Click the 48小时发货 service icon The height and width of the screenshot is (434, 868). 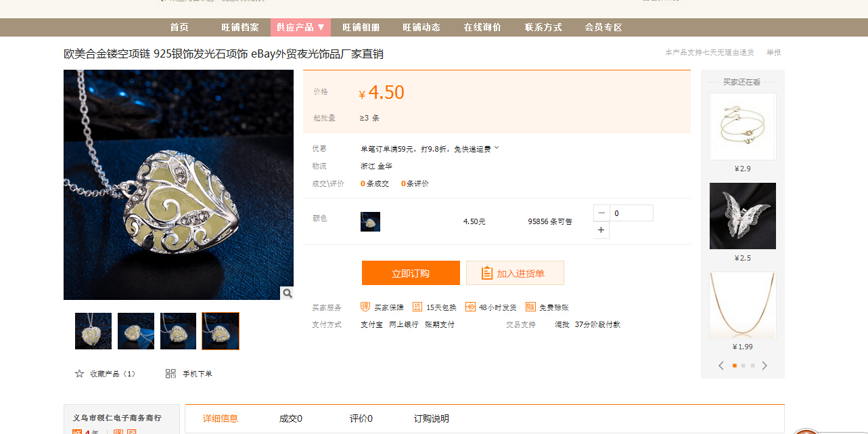[x=471, y=307]
